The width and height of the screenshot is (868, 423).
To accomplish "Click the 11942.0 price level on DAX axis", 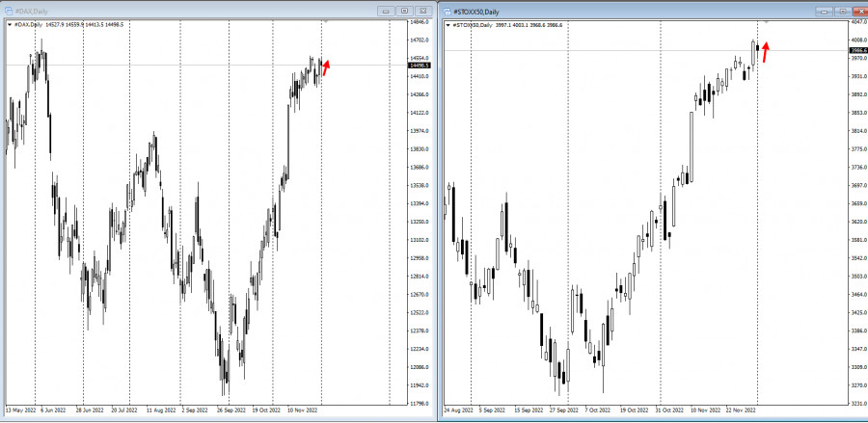I will [x=420, y=385].
